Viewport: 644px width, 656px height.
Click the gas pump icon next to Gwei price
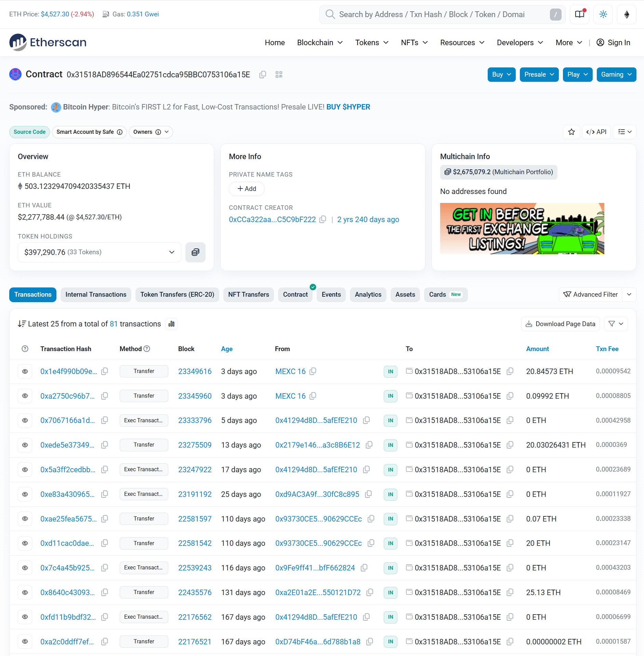pos(106,14)
